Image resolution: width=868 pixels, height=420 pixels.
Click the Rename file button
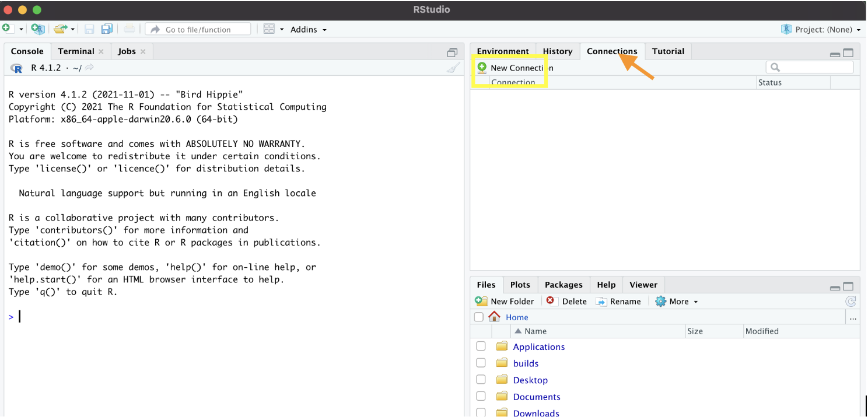click(x=618, y=302)
